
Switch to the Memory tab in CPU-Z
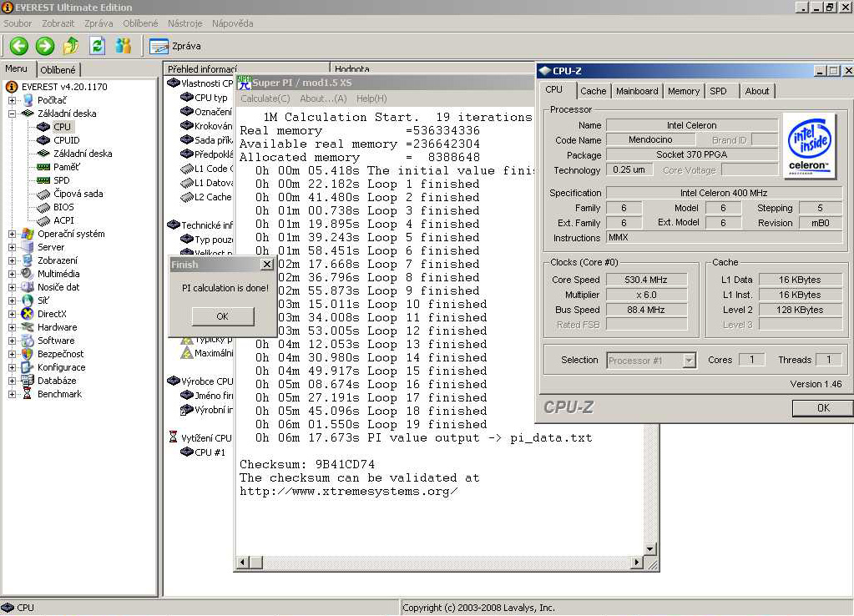[684, 91]
